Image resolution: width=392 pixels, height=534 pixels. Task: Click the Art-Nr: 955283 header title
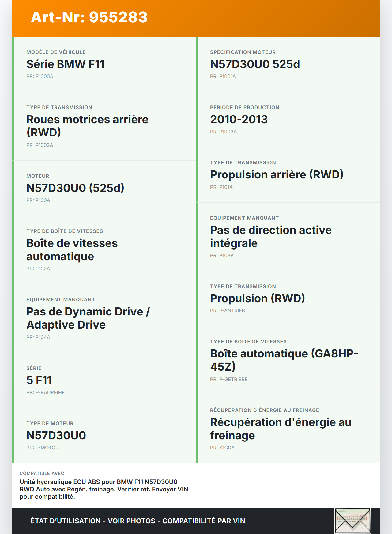click(x=89, y=17)
